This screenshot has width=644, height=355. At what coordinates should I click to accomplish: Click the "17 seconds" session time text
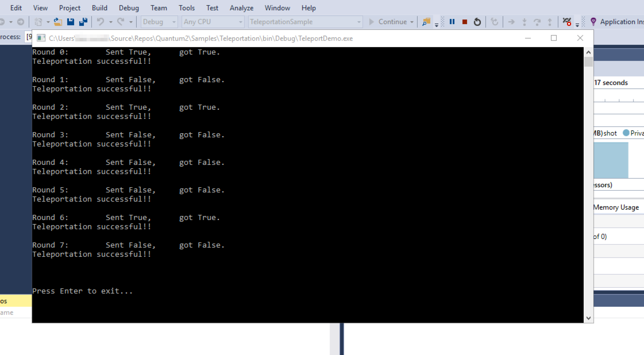click(x=611, y=83)
